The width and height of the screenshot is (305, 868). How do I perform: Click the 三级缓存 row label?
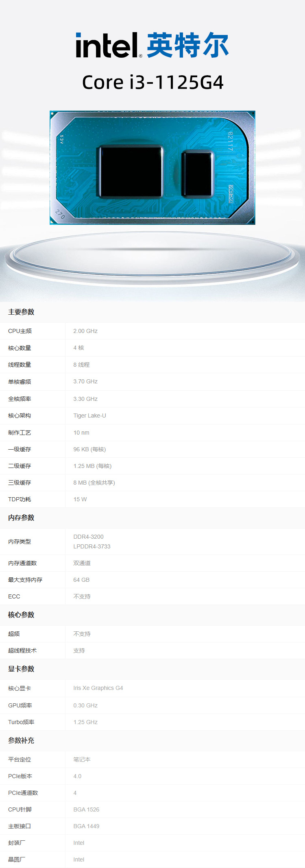tap(20, 483)
